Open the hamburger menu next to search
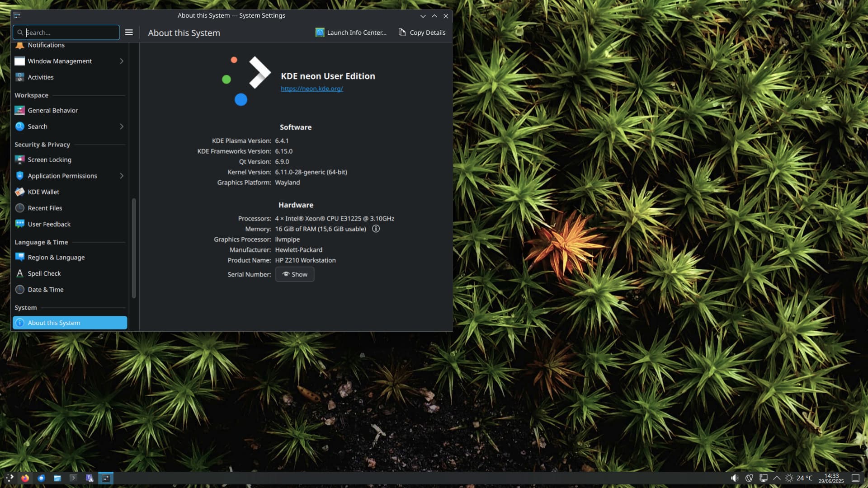868x488 pixels. (x=129, y=33)
